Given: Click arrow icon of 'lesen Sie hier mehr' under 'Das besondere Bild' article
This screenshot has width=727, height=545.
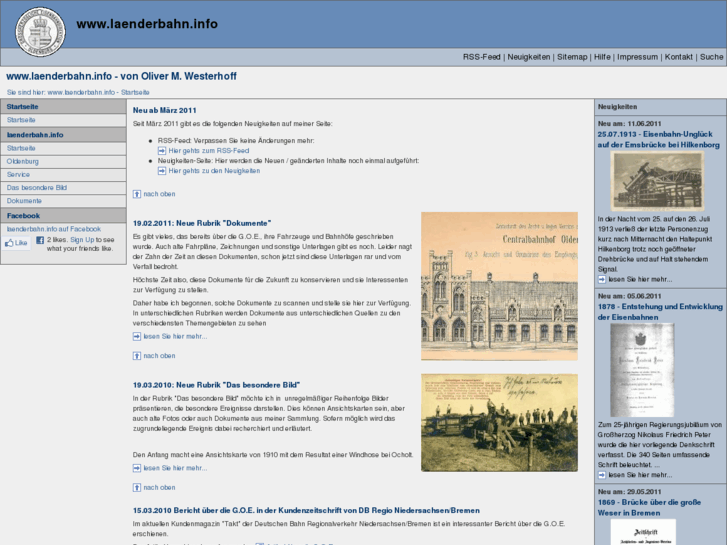Looking at the screenshot, I should [137, 468].
